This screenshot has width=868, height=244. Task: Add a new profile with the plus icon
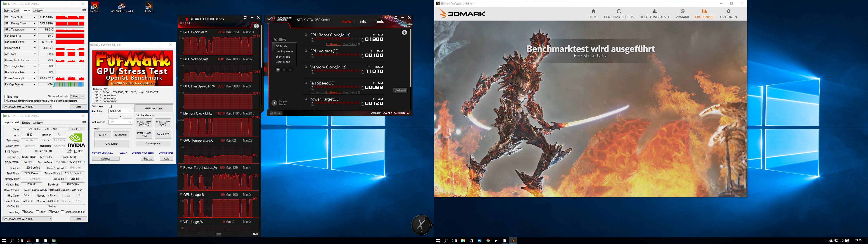(278, 70)
